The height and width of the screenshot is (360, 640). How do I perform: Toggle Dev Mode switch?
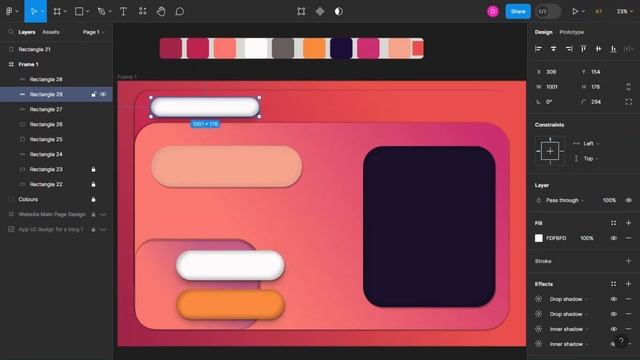click(548, 11)
